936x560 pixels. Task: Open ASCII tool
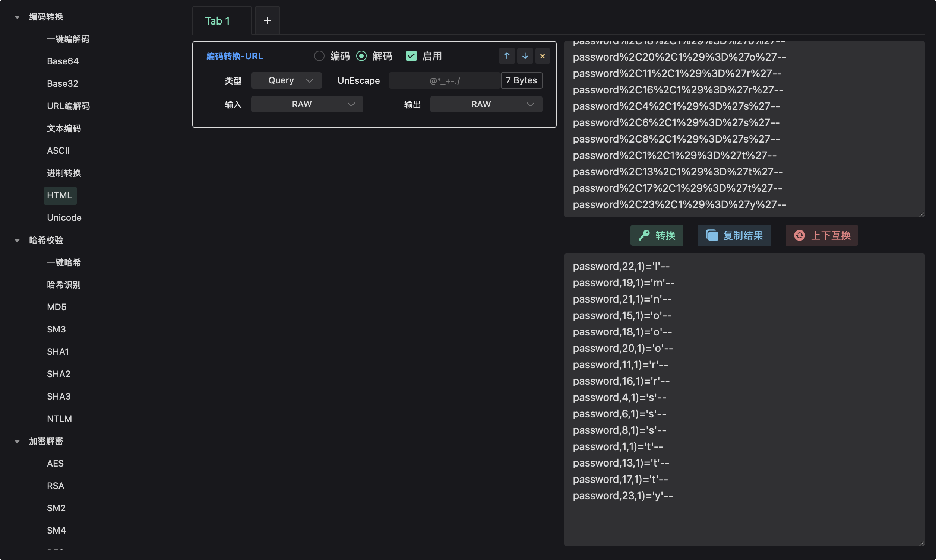[58, 150]
